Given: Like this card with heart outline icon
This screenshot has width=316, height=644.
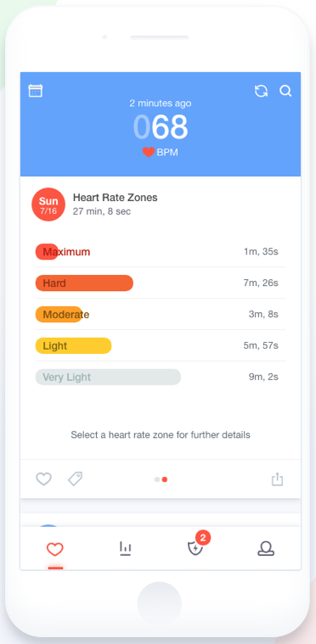Looking at the screenshot, I should (x=43, y=479).
